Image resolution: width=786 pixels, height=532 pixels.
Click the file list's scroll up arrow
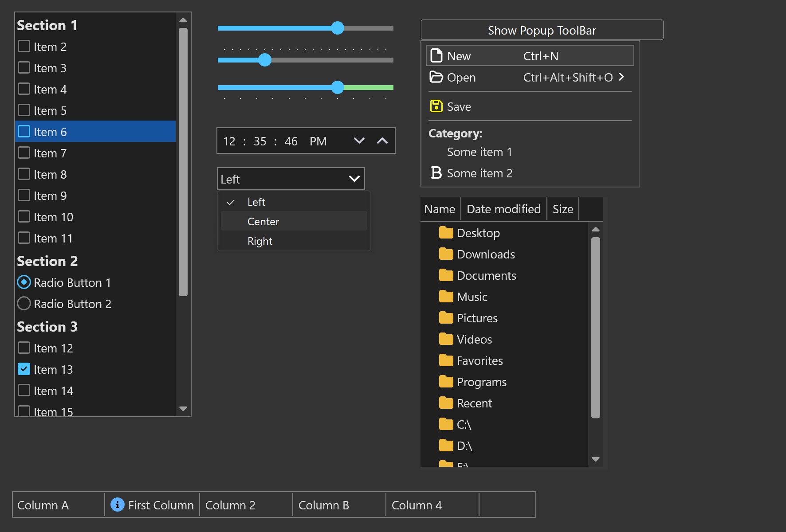(596, 229)
